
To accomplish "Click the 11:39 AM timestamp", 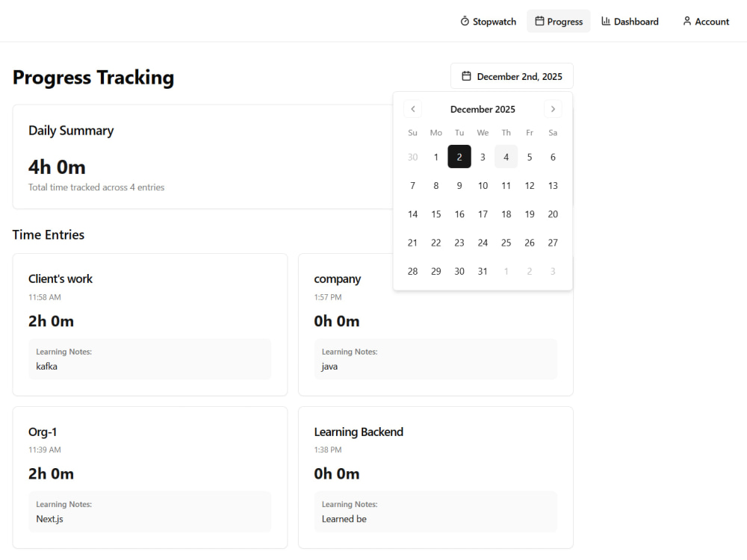I will click(45, 449).
